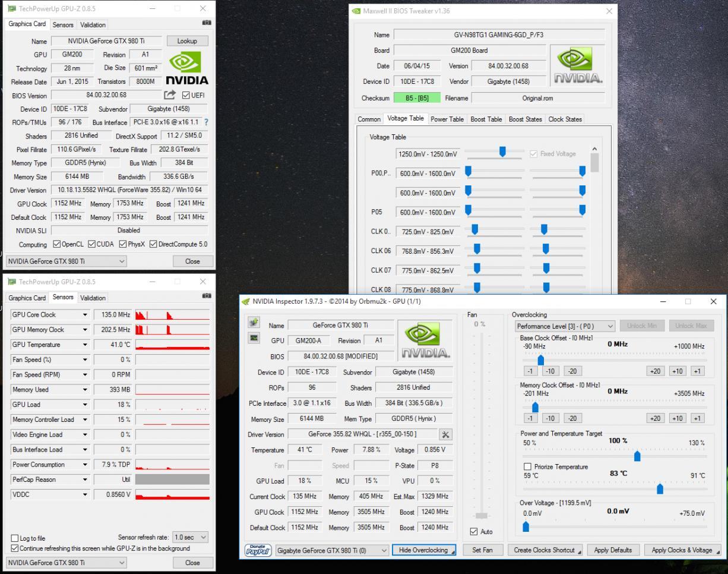This screenshot has height=574, width=728.
Task: Open Memory Used sensor dropdown
Action: (85, 390)
